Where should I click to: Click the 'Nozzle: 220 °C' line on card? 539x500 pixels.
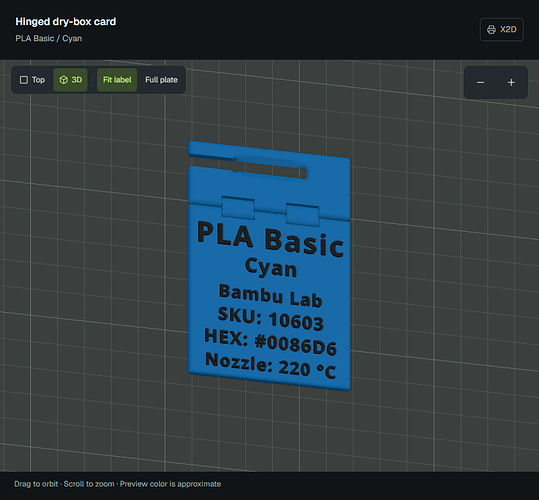pos(271,366)
